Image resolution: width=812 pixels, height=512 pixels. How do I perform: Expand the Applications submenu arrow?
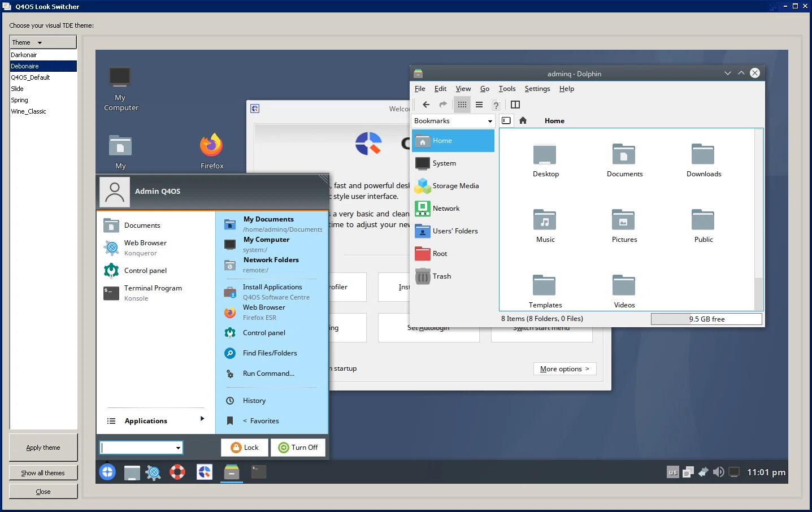coord(202,419)
